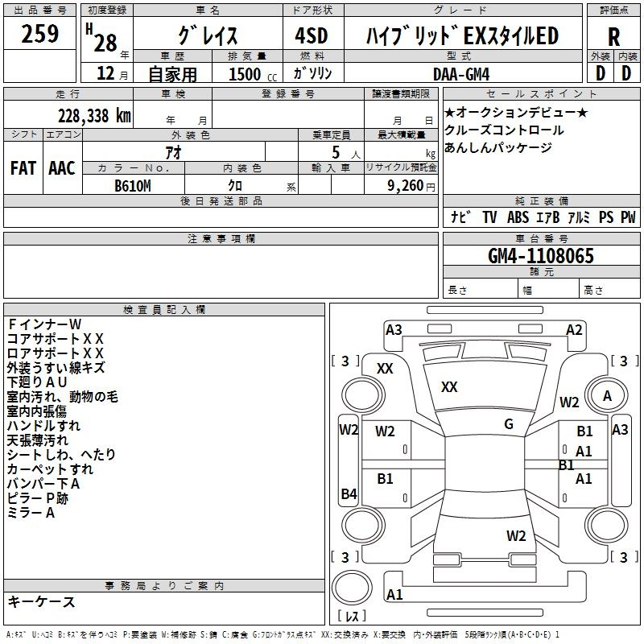644x644 pixels.
Task: Select the PW equipment indicator
Action: [x=628, y=217]
